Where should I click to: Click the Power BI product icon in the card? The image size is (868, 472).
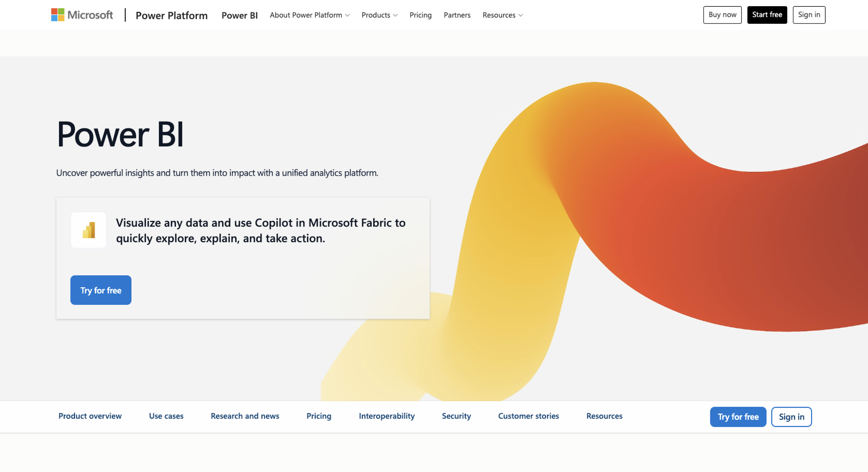88,230
